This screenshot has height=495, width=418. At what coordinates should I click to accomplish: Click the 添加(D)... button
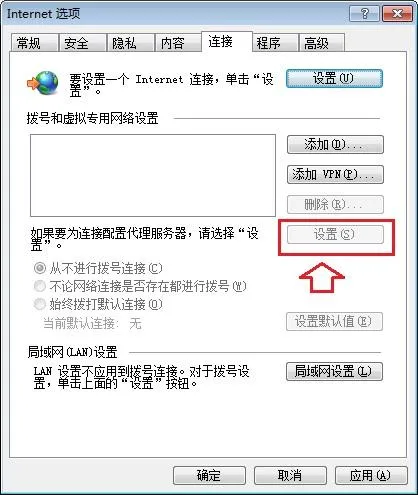click(335, 144)
